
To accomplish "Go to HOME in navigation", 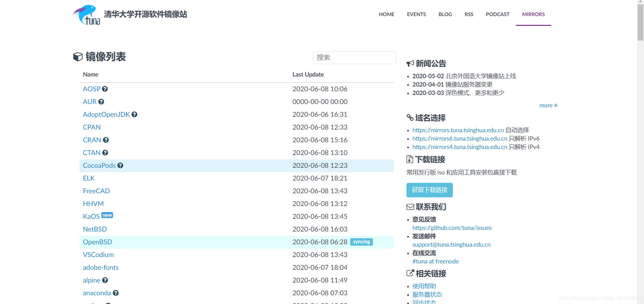I will tap(387, 14).
